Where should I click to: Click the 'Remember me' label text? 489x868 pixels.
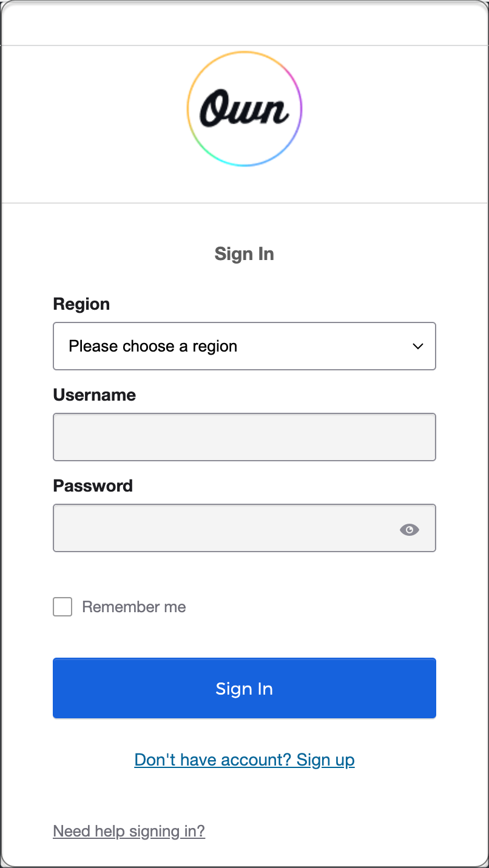134,607
